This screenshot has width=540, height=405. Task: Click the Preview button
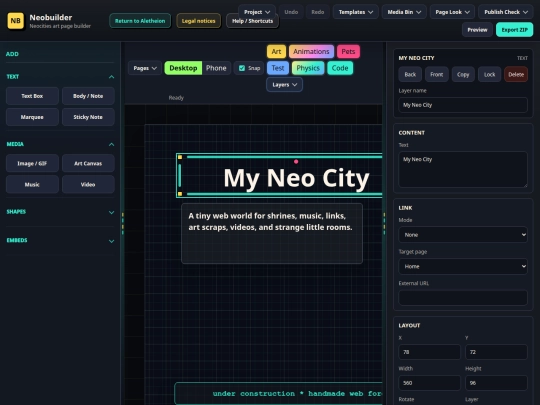(x=477, y=30)
